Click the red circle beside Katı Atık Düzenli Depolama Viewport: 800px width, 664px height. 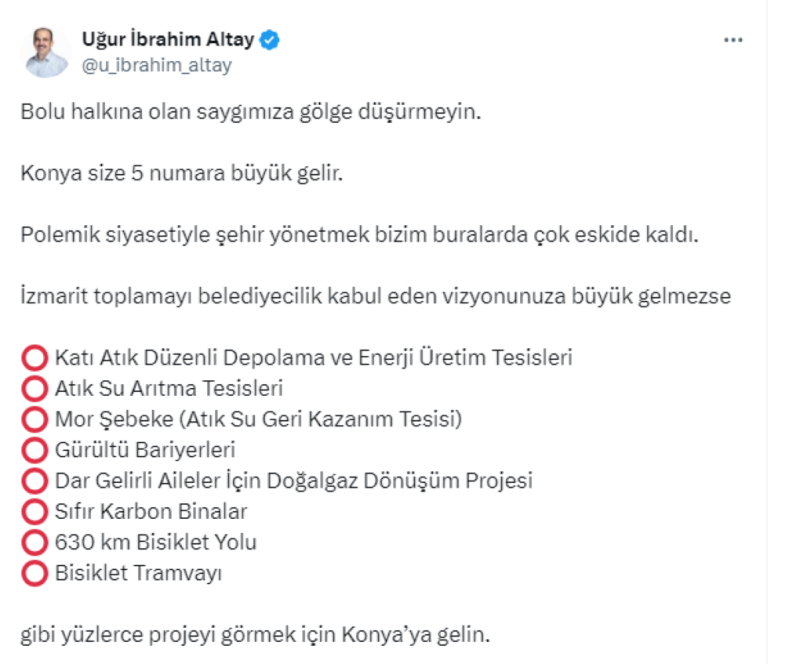pyautogui.click(x=34, y=358)
